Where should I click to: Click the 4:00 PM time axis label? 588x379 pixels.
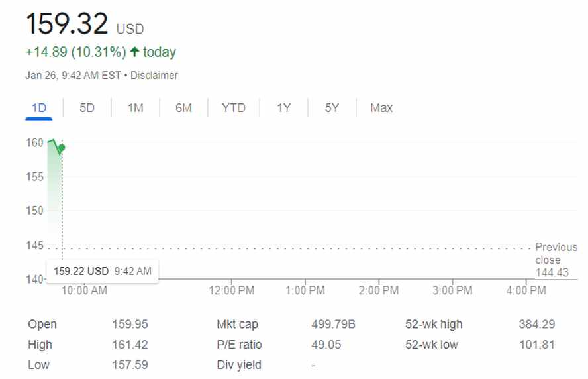(526, 290)
